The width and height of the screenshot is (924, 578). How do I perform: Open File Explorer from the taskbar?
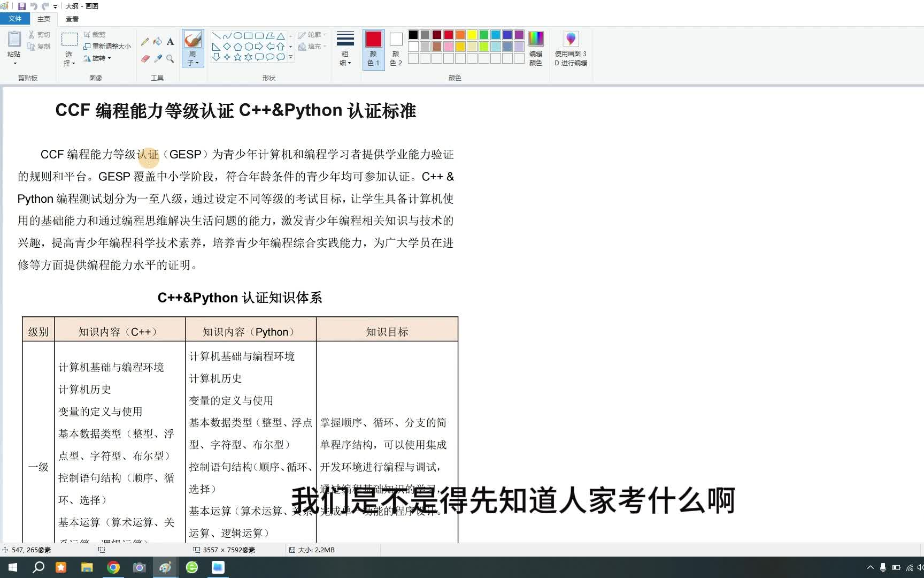[x=87, y=567]
